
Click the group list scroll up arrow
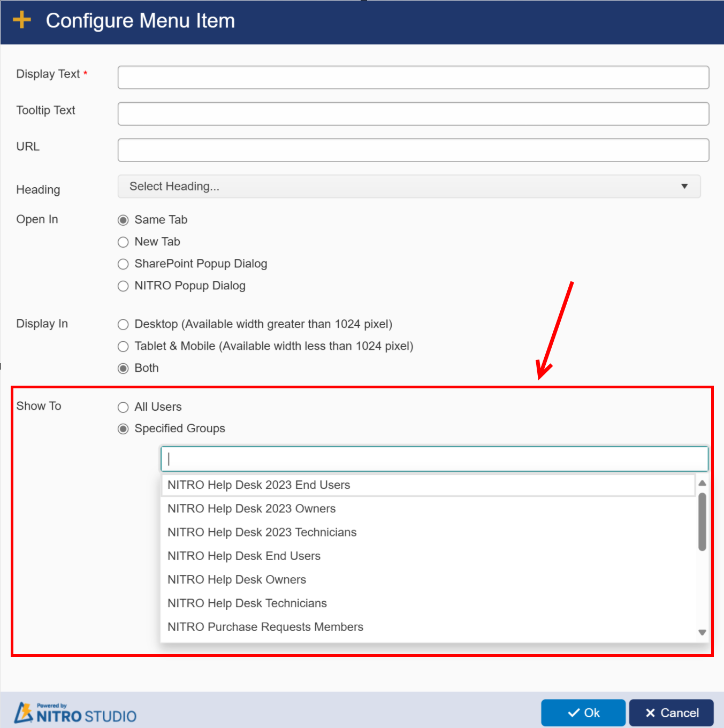(702, 483)
